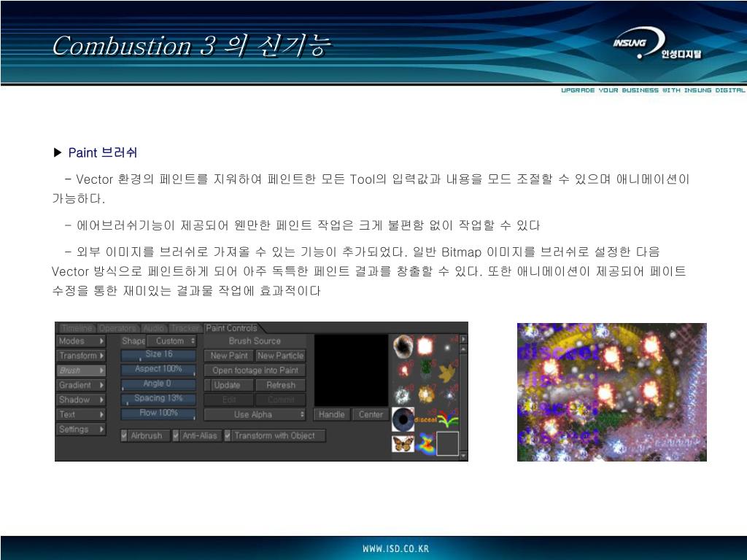Pick the white-blue burst brush thumbnail
Viewport: 747px width, 560px height.
point(403,394)
